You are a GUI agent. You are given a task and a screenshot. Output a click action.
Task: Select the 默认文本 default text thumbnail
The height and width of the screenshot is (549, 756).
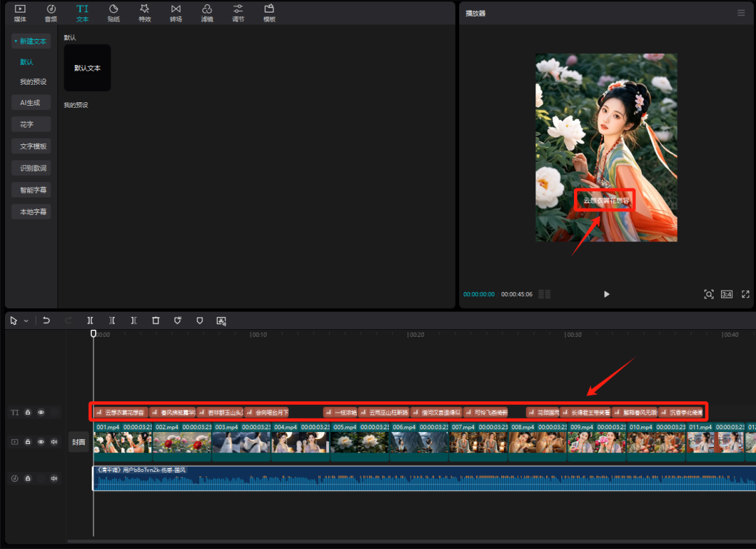coord(87,68)
